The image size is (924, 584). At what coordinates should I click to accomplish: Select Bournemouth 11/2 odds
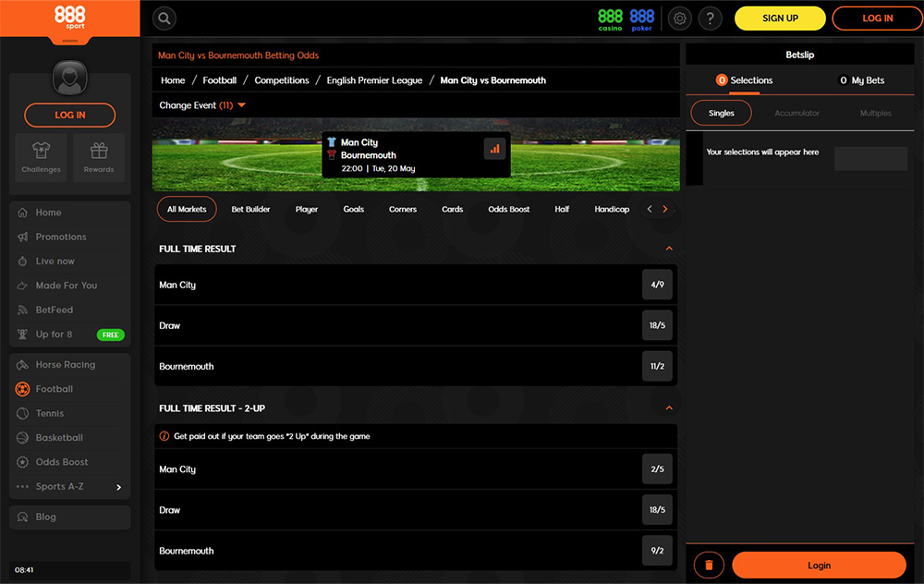click(657, 366)
